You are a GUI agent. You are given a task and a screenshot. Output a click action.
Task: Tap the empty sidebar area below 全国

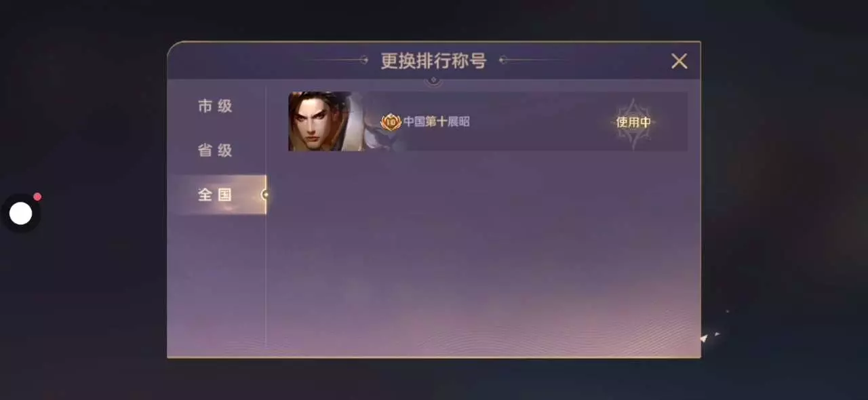[x=216, y=285]
